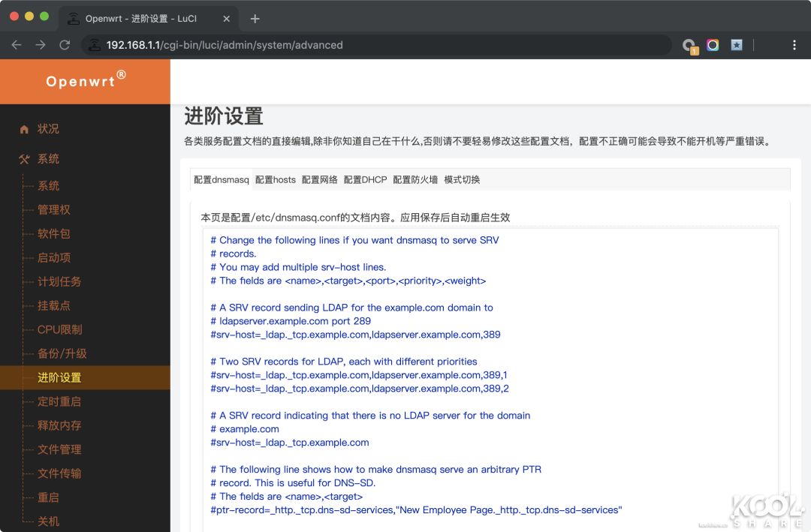Click the colorful camera extension icon

tap(712, 45)
